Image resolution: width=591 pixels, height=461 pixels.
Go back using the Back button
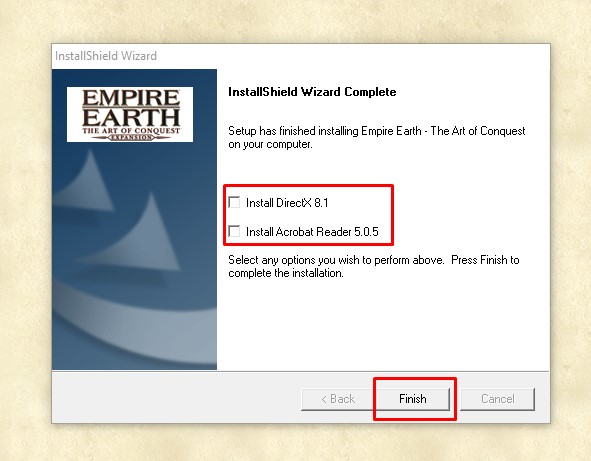(x=338, y=399)
